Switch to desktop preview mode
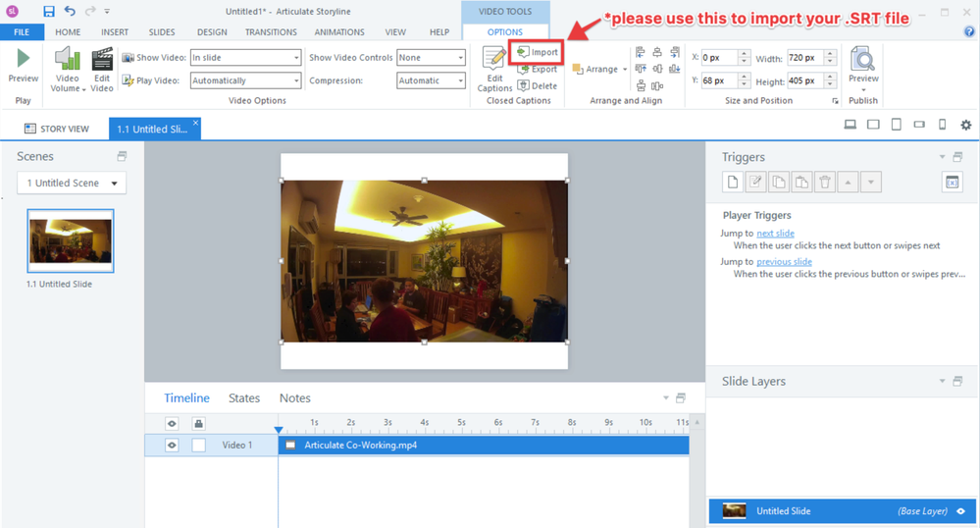The width and height of the screenshot is (980, 528). click(x=850, y=125)
